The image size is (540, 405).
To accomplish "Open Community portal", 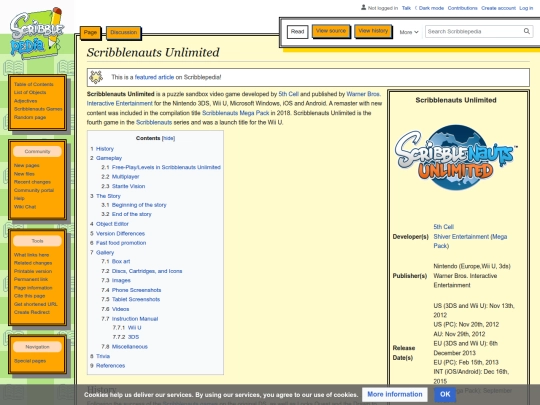I will click(34, 190).
